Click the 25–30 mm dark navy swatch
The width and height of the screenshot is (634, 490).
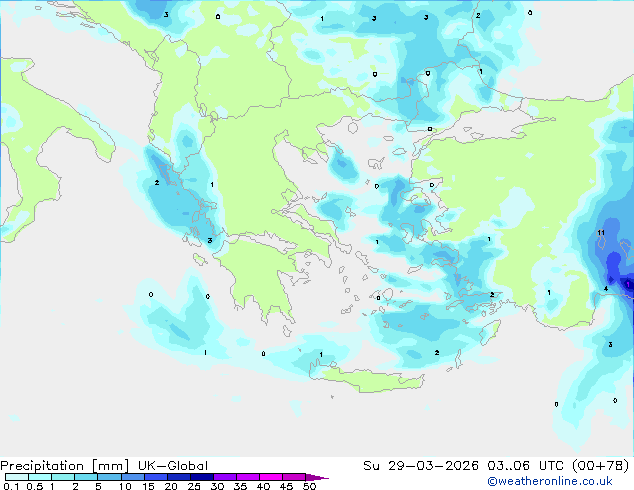click(x=201, y=477)
